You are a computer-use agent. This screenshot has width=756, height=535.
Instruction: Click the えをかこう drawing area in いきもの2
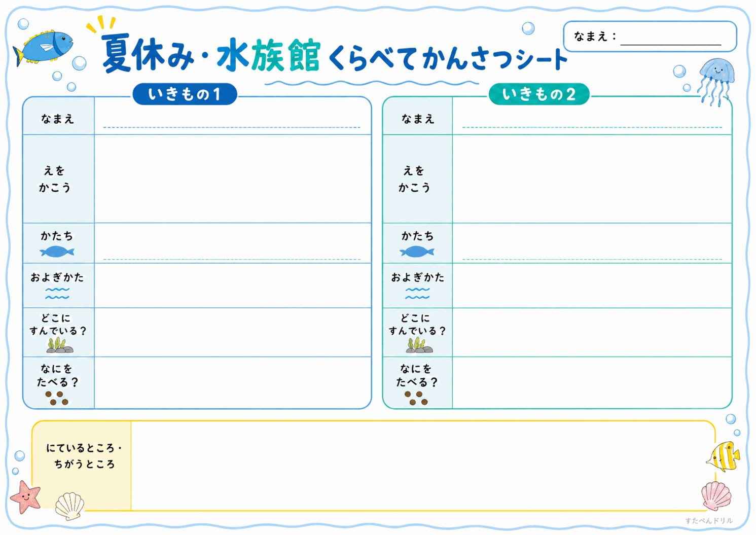pyautogui.click(x=592, y=179)
